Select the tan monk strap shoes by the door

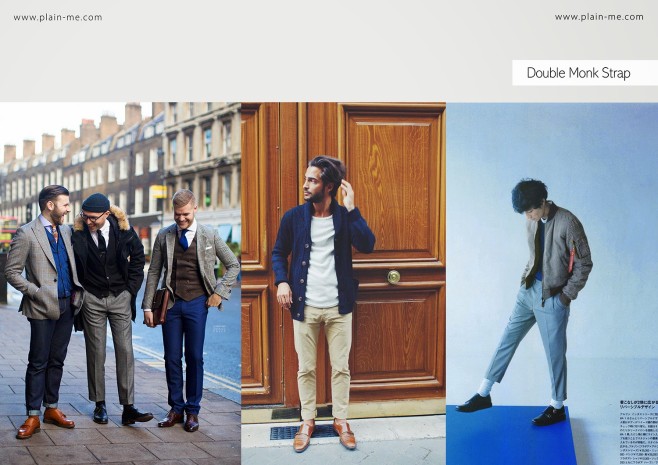click(x=324, y=435)
